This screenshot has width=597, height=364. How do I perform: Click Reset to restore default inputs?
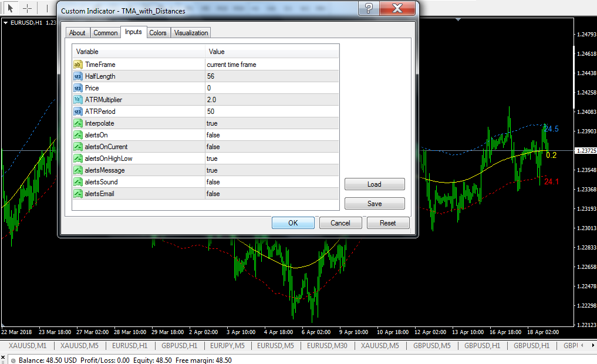[x=388, y=223]
